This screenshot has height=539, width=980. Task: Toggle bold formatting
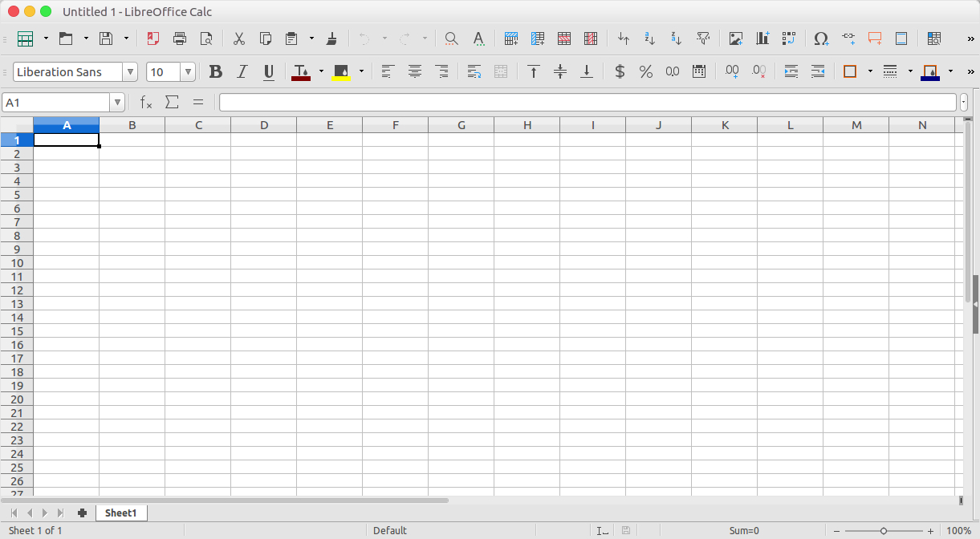coord(215,71)
